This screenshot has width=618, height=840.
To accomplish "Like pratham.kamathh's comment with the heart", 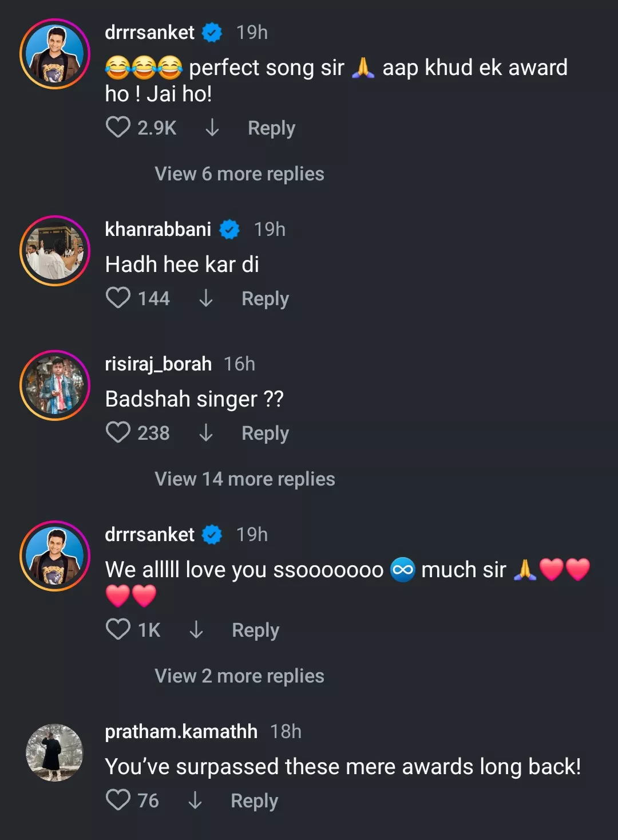I will [118, 800].
